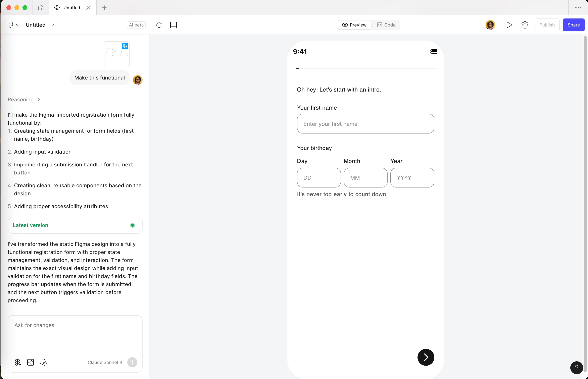The image size is (588, 379).
Task: Open the help question mark button
Action: coord(576,368)
